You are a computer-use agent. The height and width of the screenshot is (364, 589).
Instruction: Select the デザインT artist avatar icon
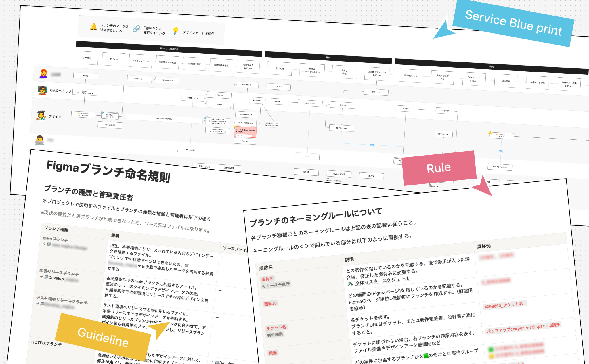click(41, 115)
